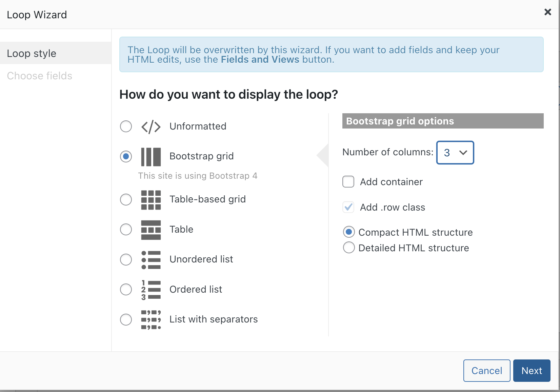Image resolution: width=560 pixels, height=392 pixels.
Task: Click the Unformatted code brackets icon
Action: [151, 127]
